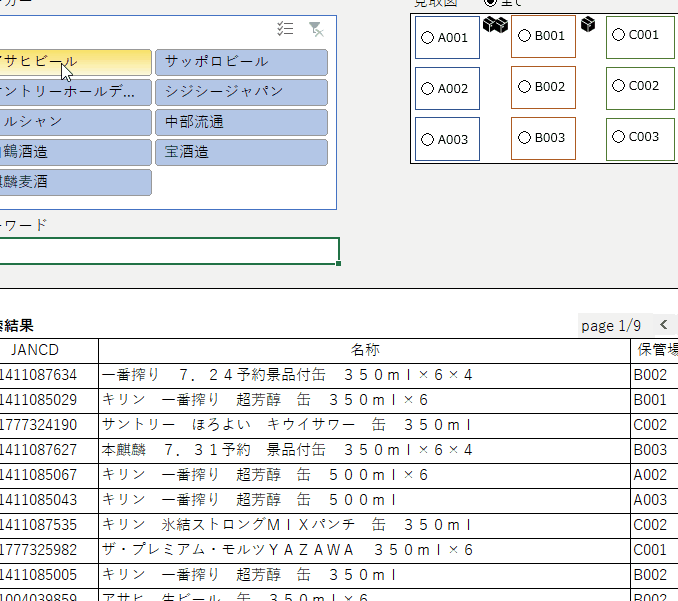Screen dimensions: 678x601
Task: Filter by メルシャン slicer item
Action: click(x=75, y=122)
